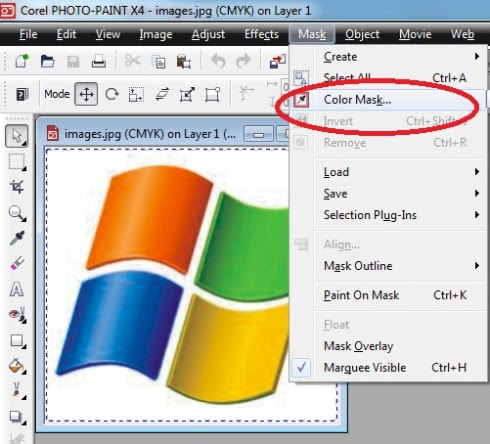Image resolution: width=490 pixels, height=444 pixels.
Task: Select the Rotate mode icon
Action: coord(112,94)
